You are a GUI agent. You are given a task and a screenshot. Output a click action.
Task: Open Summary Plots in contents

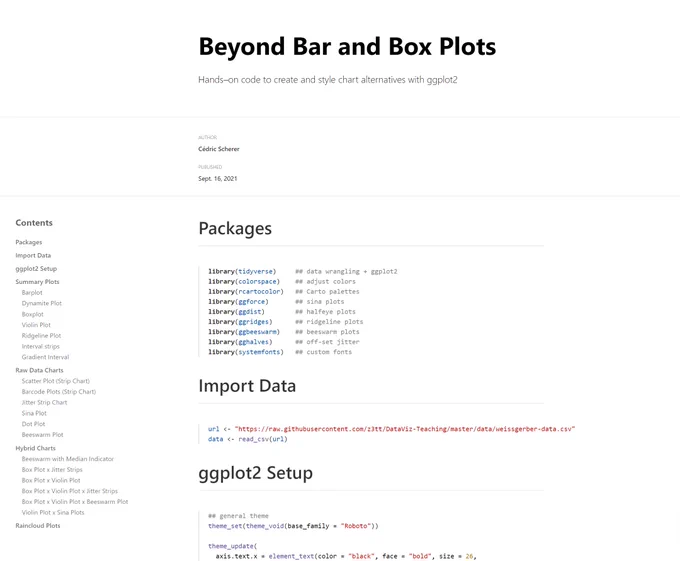tap(37, 282)
